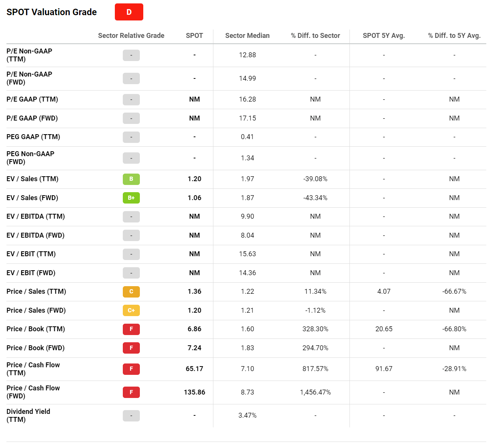The image size is (495, 448).
Task: Click the B grade badge for EV / Sales (TTM)
Action: (131, 179)
